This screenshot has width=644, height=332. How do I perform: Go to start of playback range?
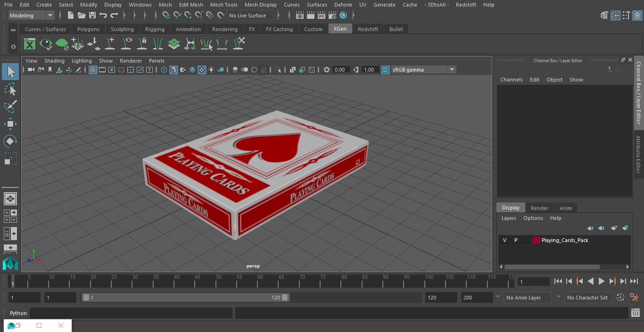coord(558,281)
